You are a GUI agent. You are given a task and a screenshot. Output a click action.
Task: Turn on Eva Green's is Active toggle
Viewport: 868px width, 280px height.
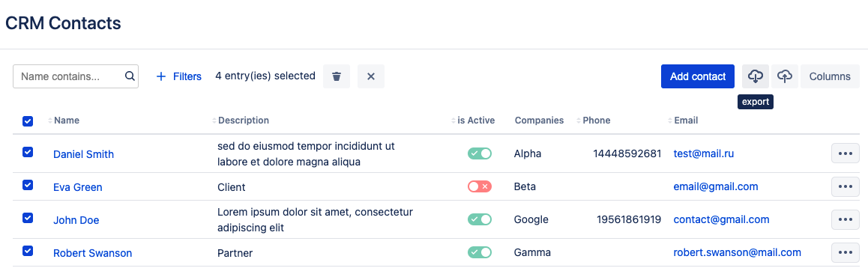click(x=480, y=186)
